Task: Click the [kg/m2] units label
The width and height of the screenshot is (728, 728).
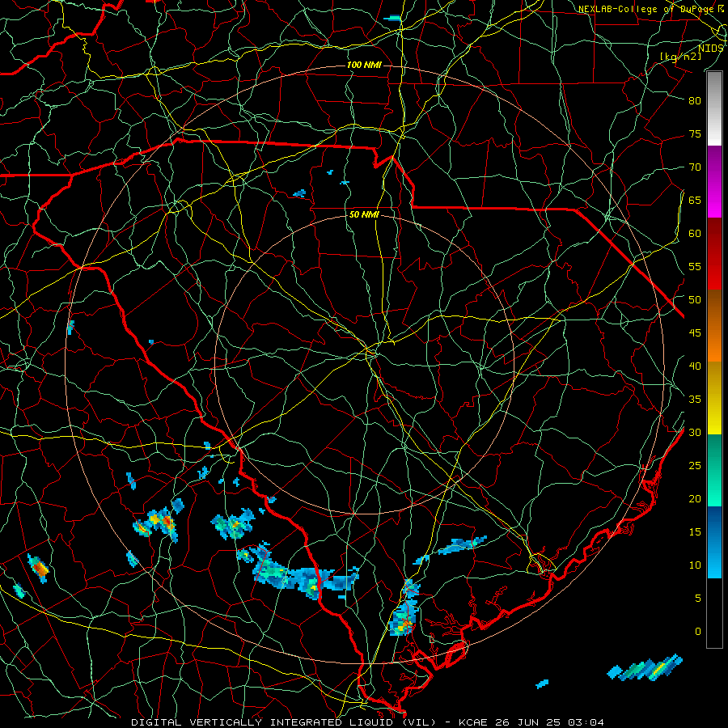Action: pyautogui.click(x=680, y=57)
